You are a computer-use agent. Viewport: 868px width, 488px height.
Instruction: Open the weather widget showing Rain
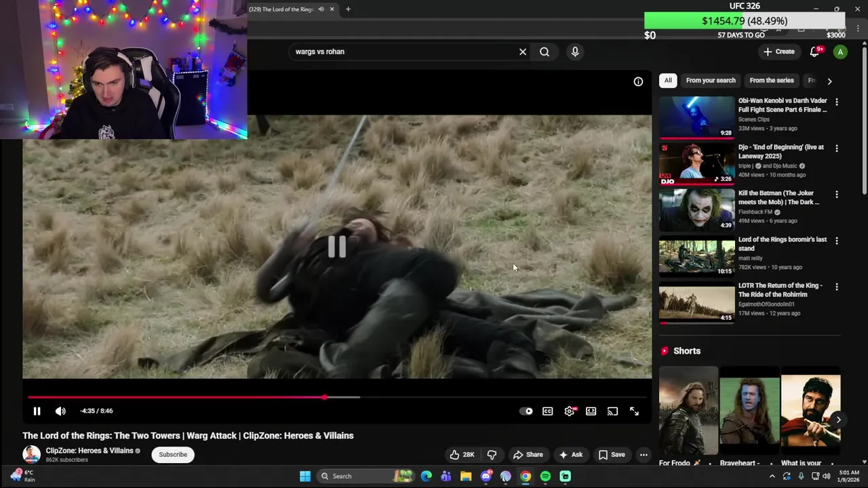pos(23,476)
